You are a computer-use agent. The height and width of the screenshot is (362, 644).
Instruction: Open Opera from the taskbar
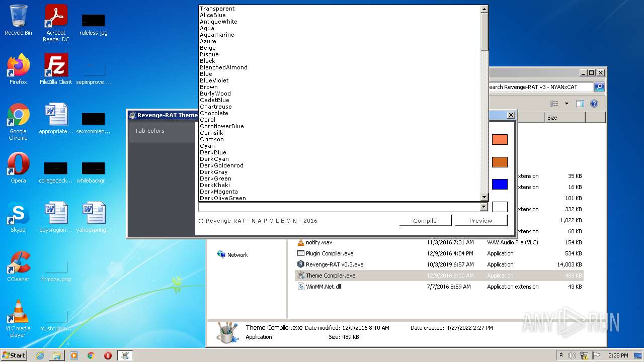tap(108, 355)
